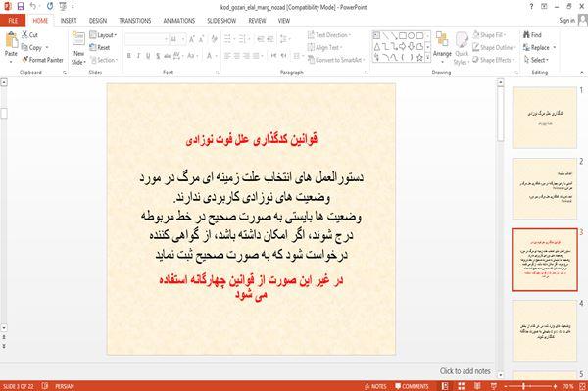Toggle bold formatting
The width and height of the screenshot is (588, 391).
(128, 56)
